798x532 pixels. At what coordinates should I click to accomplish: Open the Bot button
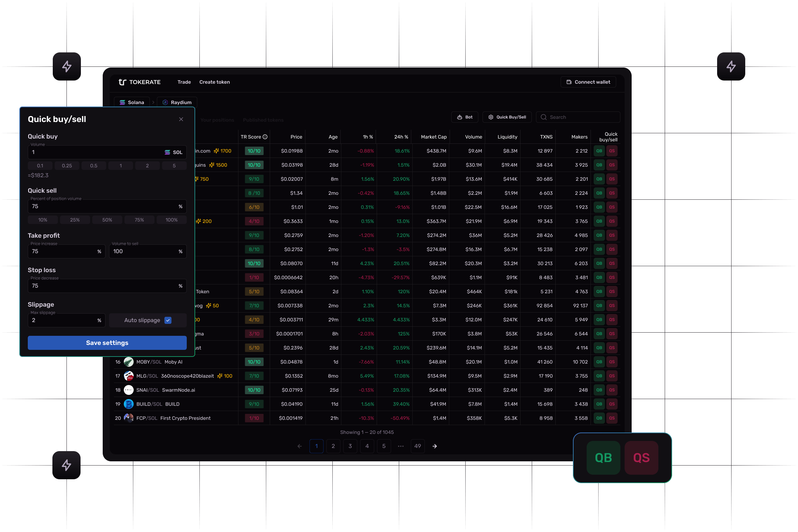tap(465, 117)
